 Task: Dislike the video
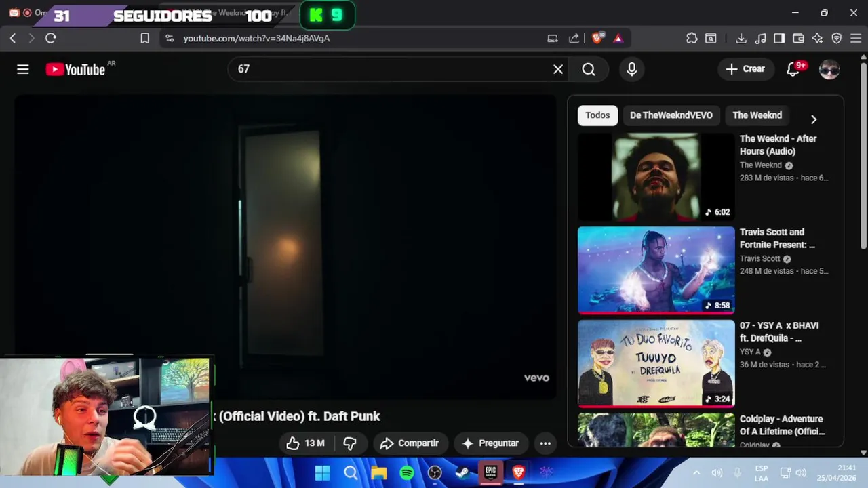pos(350,443)
